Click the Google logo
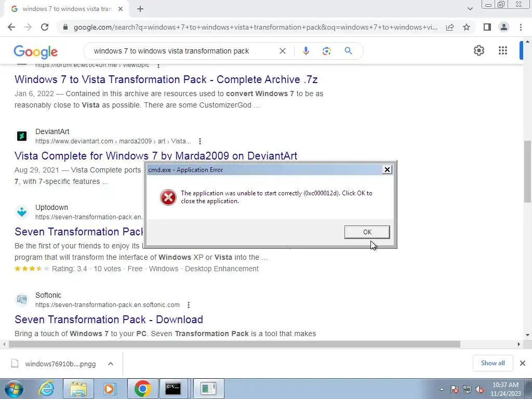The height and width of the screenshot is (399, 532). click(x=36, y=51)
